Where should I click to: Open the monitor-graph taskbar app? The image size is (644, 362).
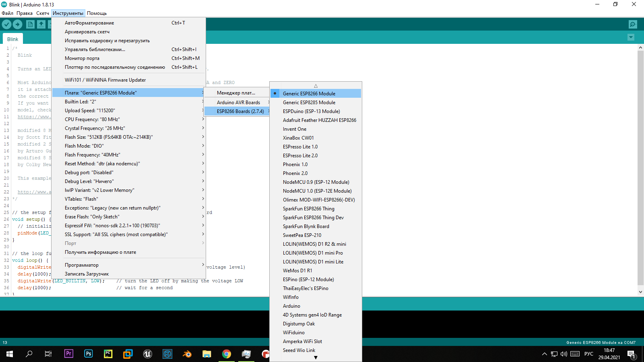[246, 354]
